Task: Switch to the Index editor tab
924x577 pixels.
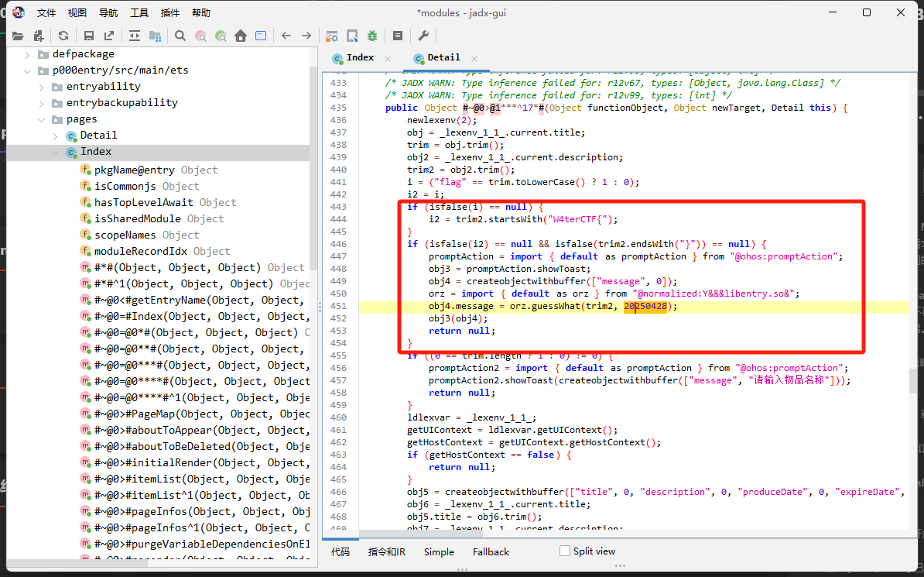Action: tap(359, 58)
